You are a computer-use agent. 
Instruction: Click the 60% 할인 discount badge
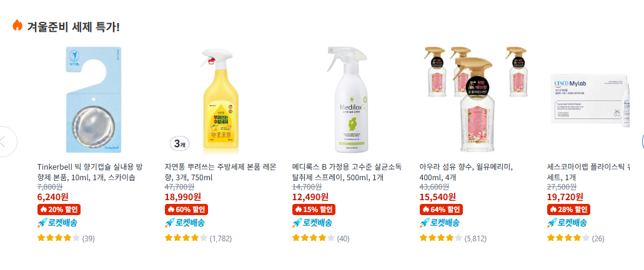[x=187, y=210]
